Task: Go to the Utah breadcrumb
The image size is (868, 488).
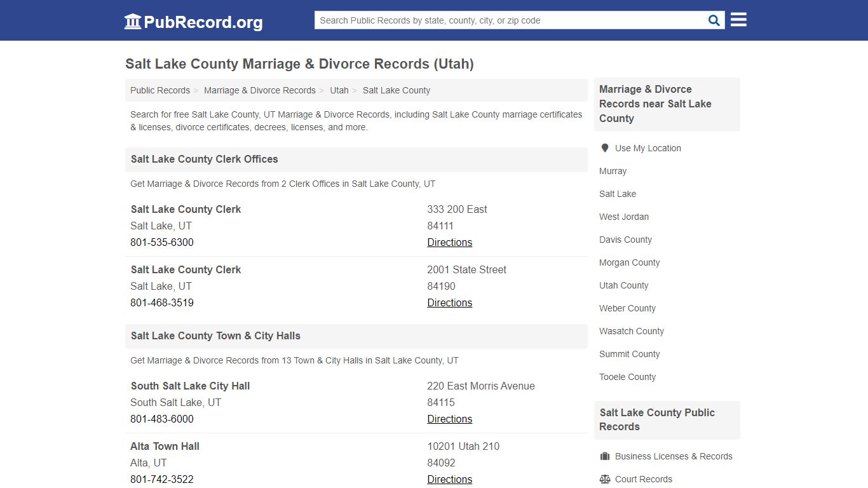Action: (339, 90)
